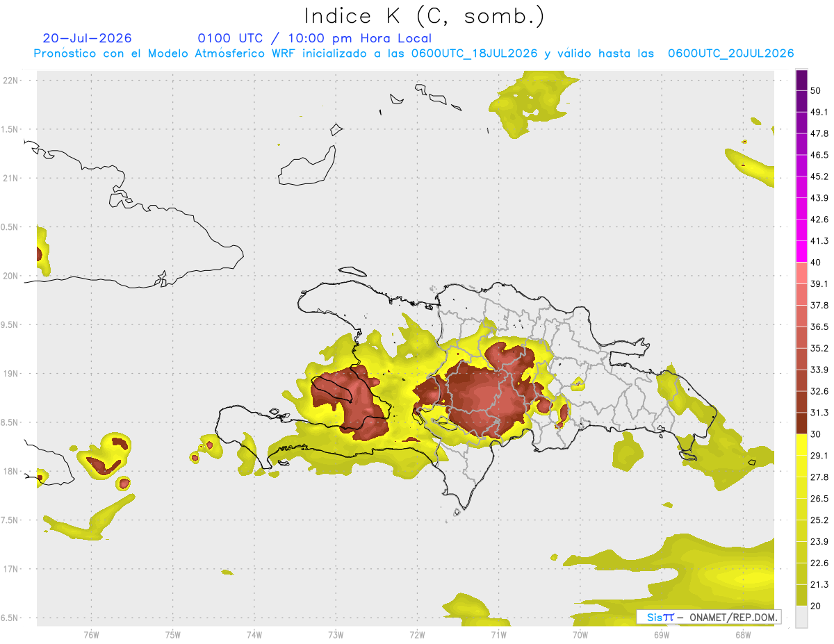Click the color scale value '46.5'
This screenshot has width=834, height=644.
pos(819,155)
